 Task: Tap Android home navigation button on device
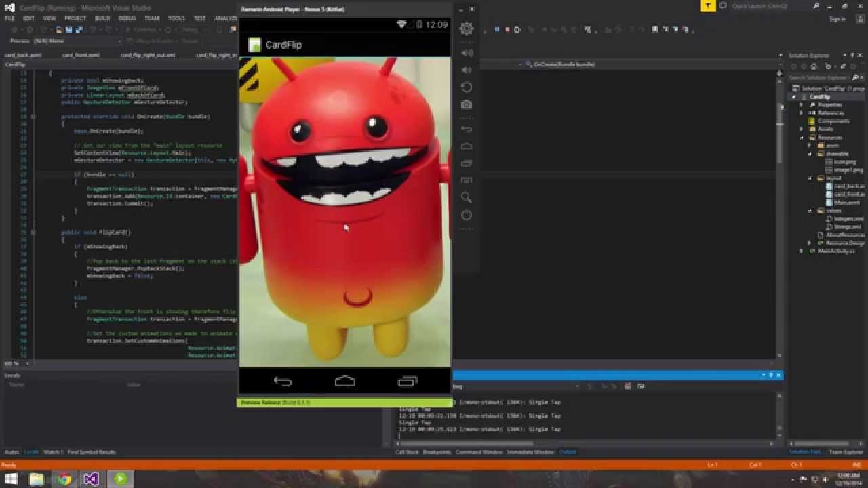point(345,382)
